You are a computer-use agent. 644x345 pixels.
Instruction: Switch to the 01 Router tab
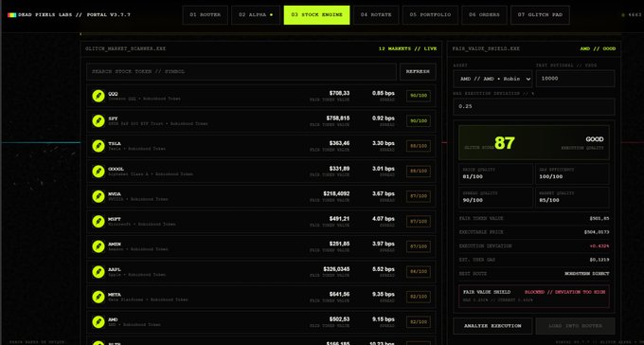(x=205, y=15)
